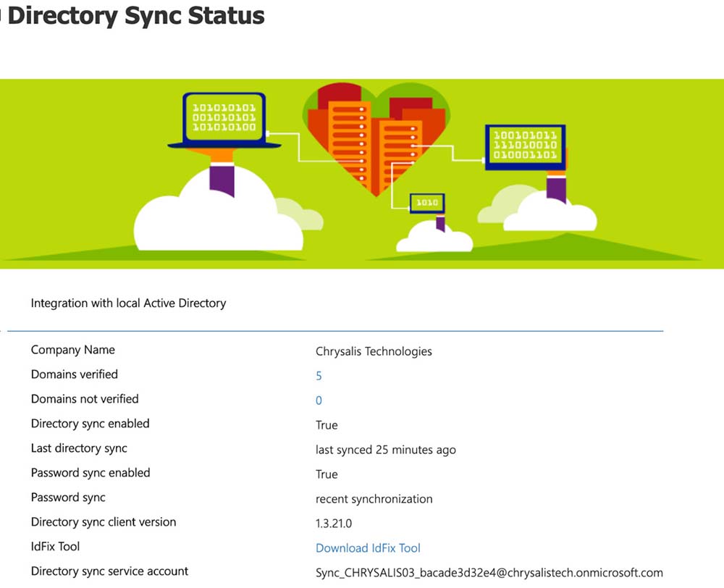Click the Integration with local Active Directory heading
The height and width of the screenshot is (588, 724).
[x=128, y=303]
